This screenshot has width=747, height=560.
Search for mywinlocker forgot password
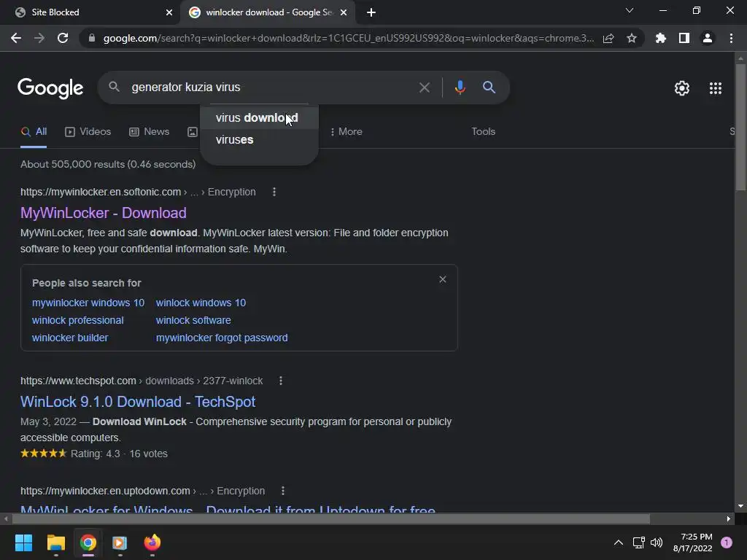click(x=222, y=338)
